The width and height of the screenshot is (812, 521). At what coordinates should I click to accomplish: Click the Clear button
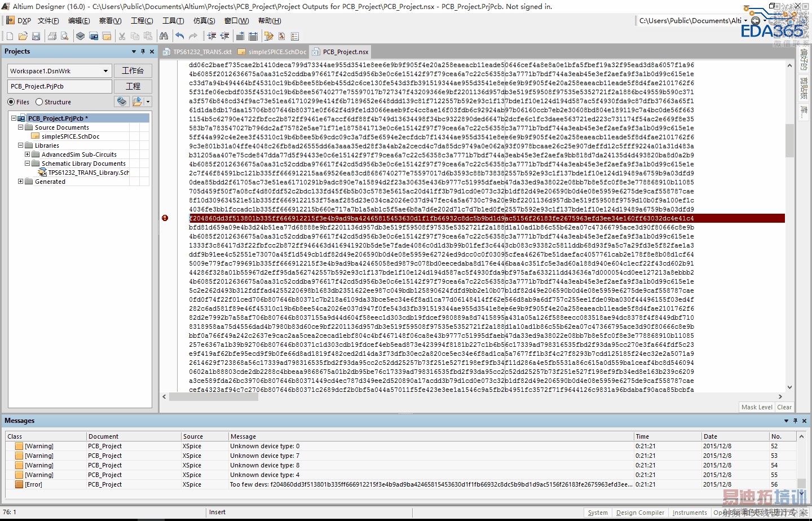pos(784,407)
